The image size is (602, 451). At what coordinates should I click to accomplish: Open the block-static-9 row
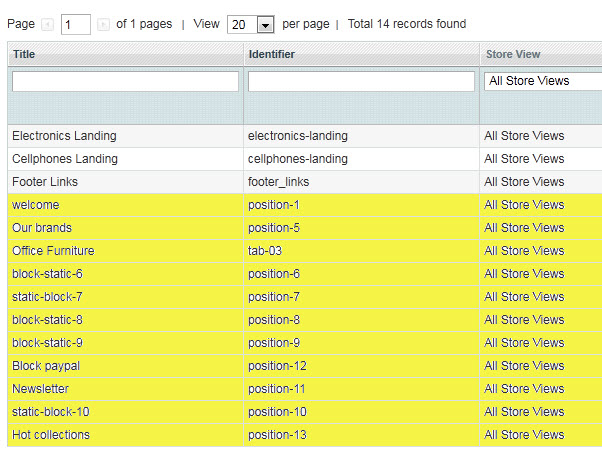pyautogui.click(x=305, y=343)
